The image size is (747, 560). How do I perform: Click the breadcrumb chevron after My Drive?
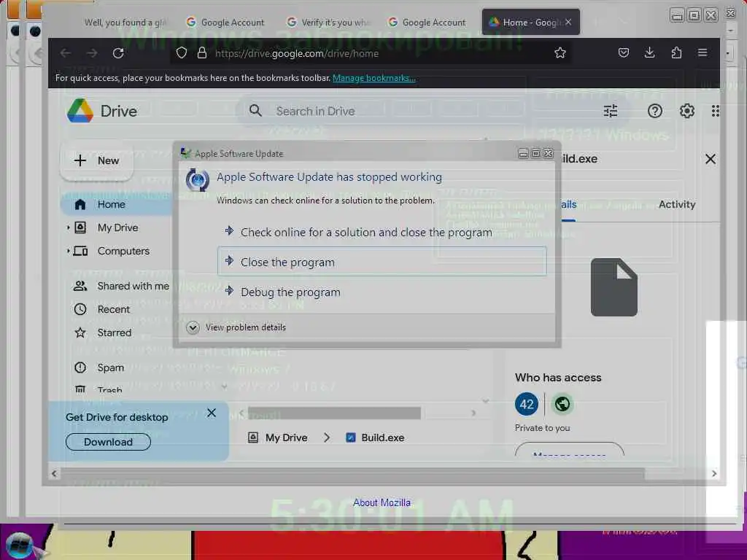[327, 437]
